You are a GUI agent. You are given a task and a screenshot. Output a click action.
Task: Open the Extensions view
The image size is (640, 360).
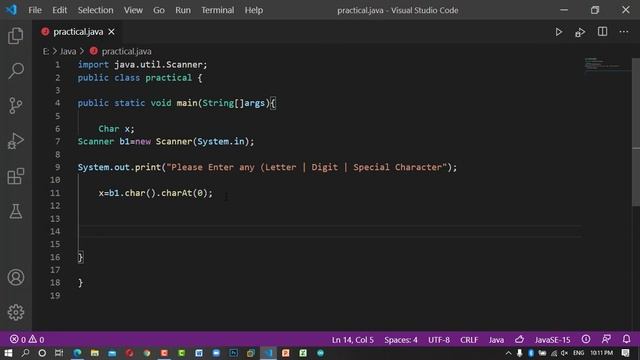click(x=16, y=176)
